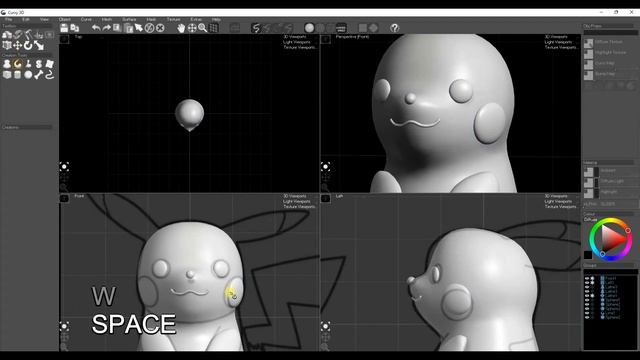
Task: Open the Help menu
Action: point(216,19)
